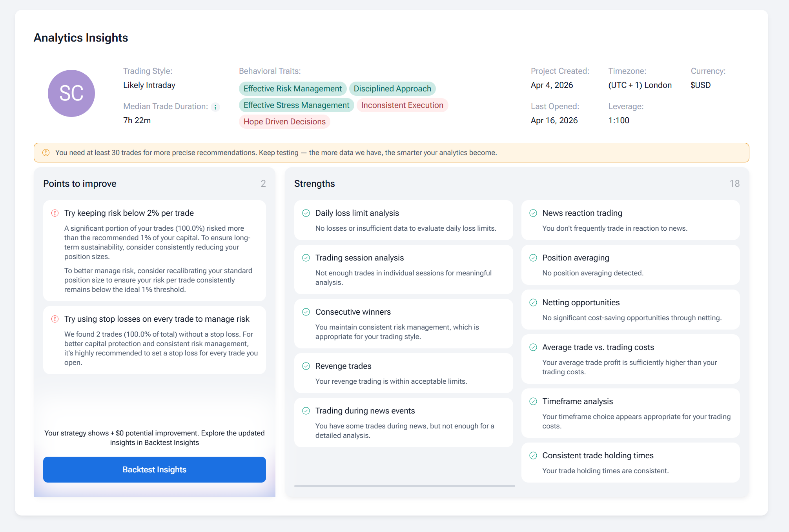Select Hope Driven Decisions trait tag
Viewport: 789px width, 532px height.
[x=284, y=122]
